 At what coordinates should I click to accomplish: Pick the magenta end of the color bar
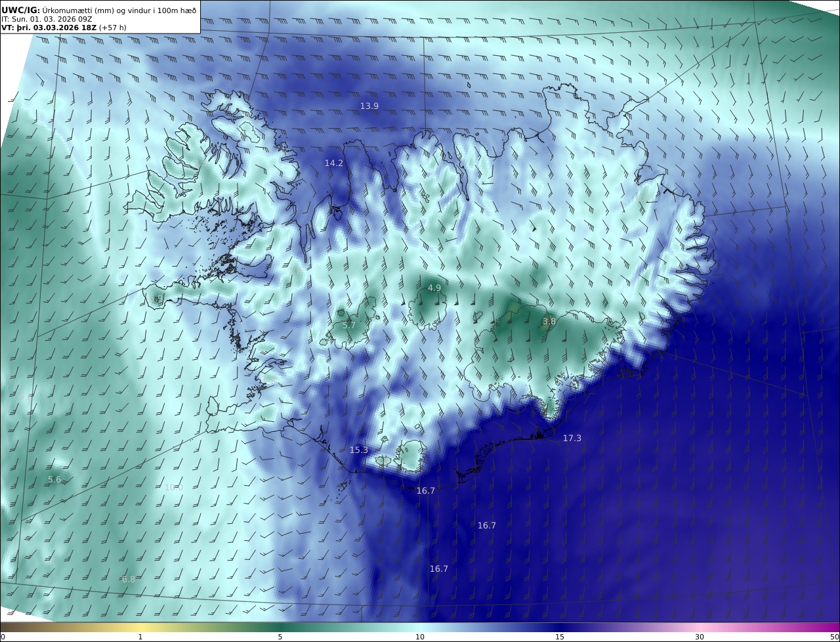coord(833,628)
